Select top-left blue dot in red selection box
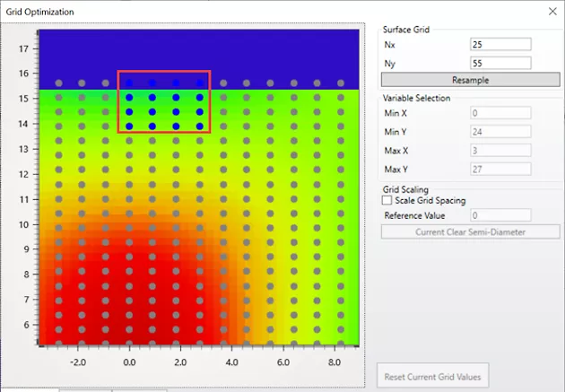The width and height of the screenshot is (565, 392). (129, 83)
